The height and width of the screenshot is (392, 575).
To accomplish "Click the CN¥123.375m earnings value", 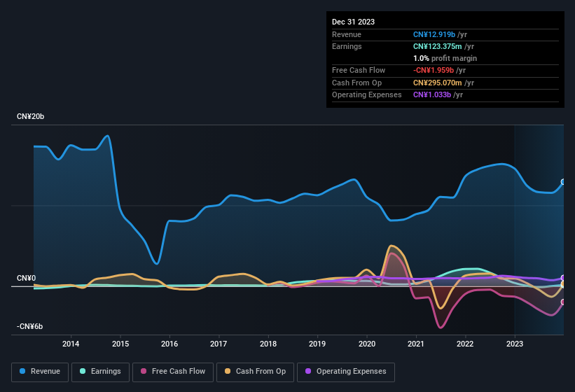I will tap(438, 46).
